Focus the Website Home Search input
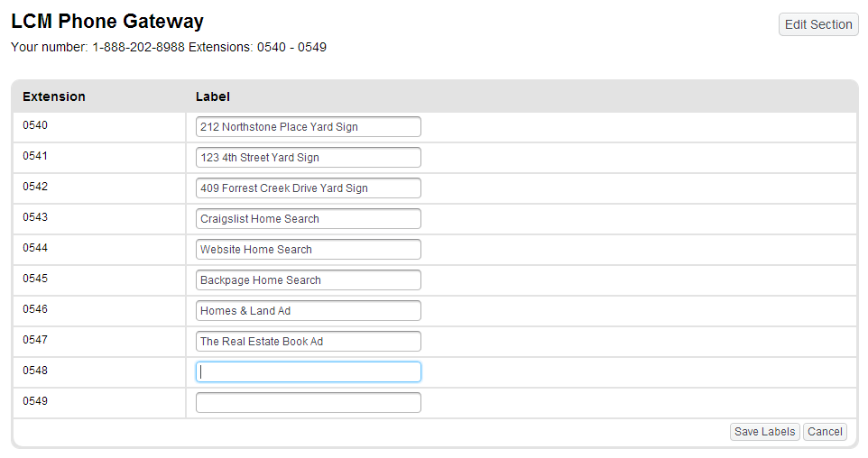The width and height of the screenshot is (868, 458). click(308, 250)
